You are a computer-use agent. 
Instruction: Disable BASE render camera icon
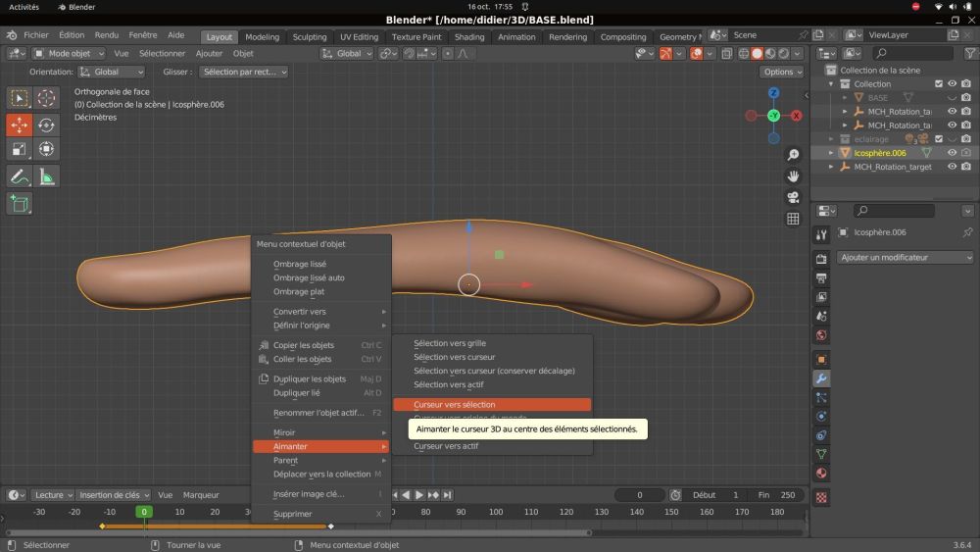[x=966, y=97]
